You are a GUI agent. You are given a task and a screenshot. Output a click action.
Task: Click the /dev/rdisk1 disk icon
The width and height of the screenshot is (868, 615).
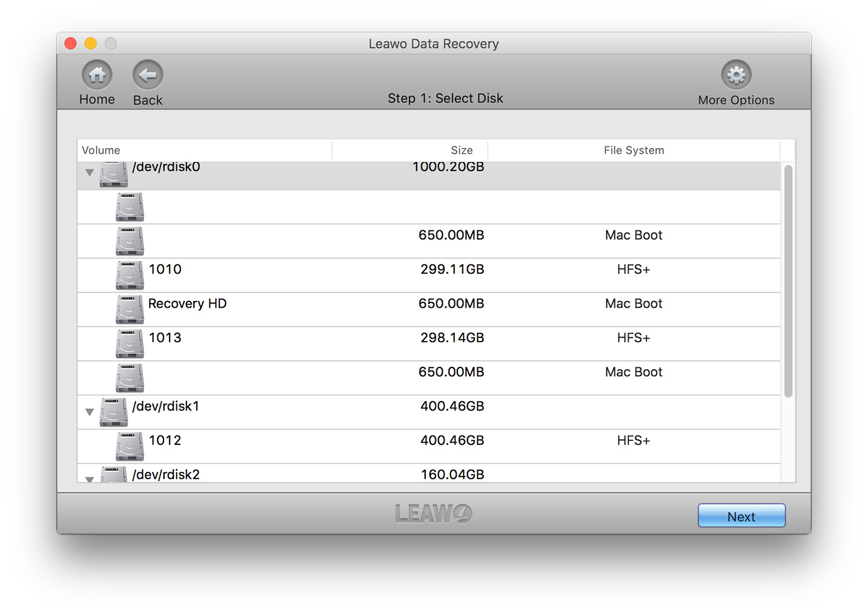coord(113,412)
